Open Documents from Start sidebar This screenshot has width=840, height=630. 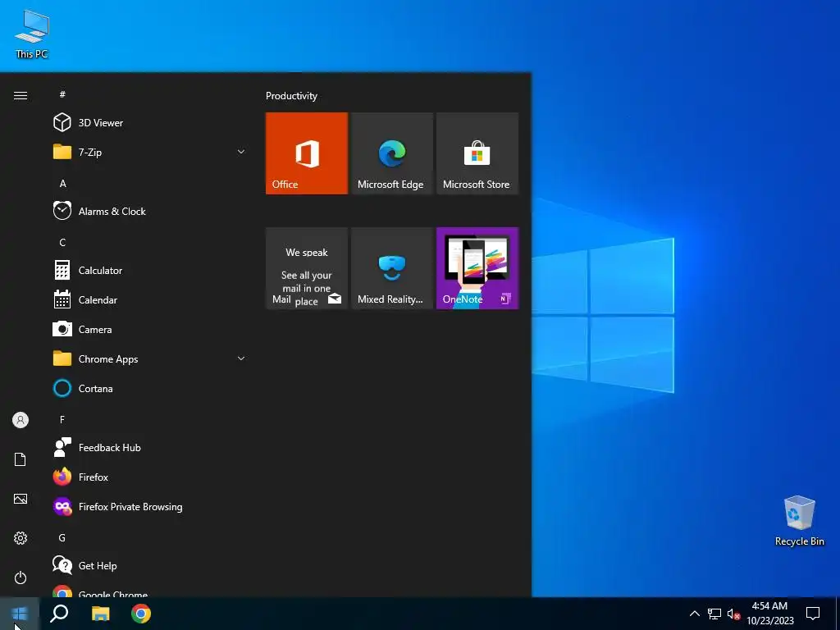pyautogui.click(x=21, y=459)
